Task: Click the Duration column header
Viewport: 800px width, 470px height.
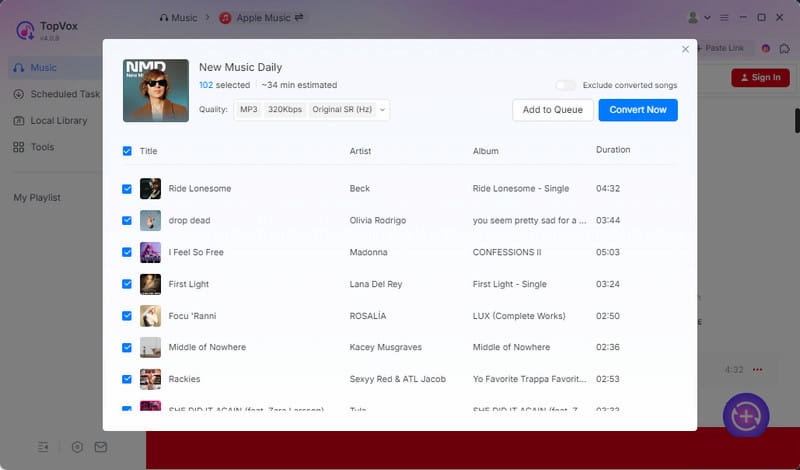Action: tap(613, 150)
